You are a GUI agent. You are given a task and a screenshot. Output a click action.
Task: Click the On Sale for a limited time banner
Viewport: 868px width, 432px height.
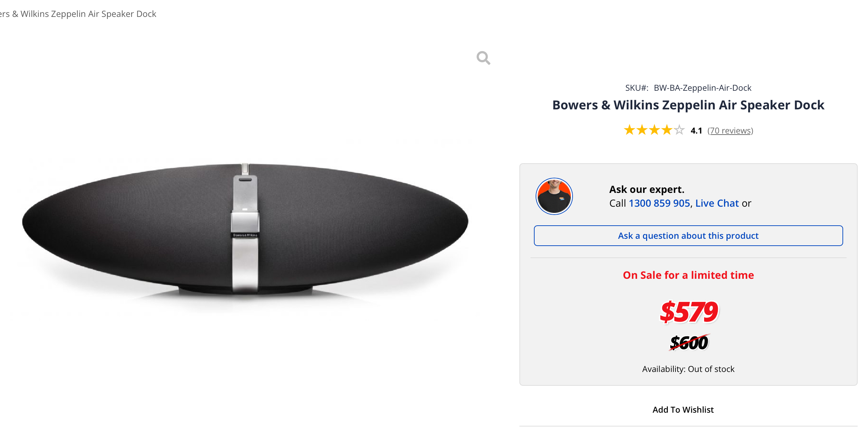coord(688,275)
